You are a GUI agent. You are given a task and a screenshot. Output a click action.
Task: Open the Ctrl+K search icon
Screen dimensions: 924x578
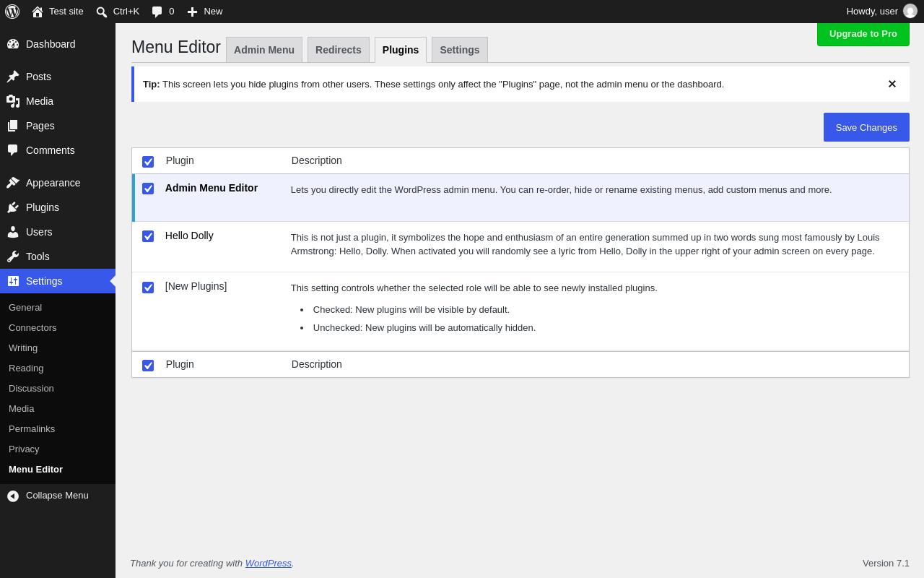102,12
